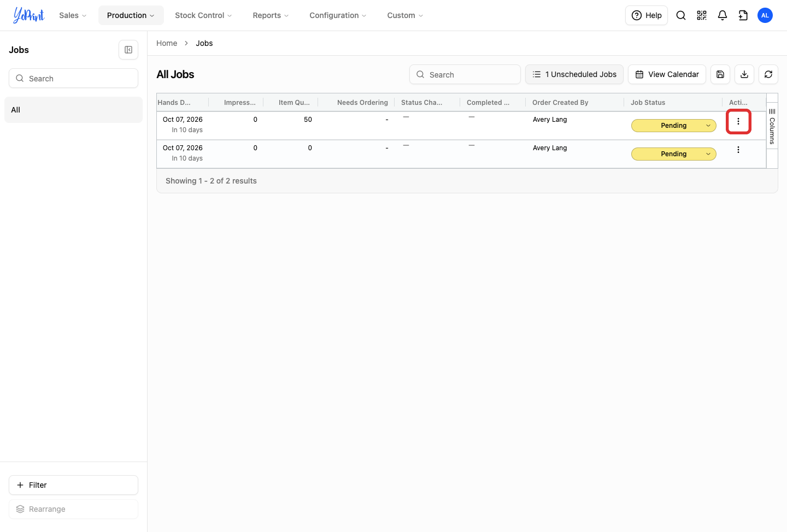Open actions menu for the 50-quantity job
Viewport: 787px width, 532px height.
pyautogui.click(x=738, y=121)
